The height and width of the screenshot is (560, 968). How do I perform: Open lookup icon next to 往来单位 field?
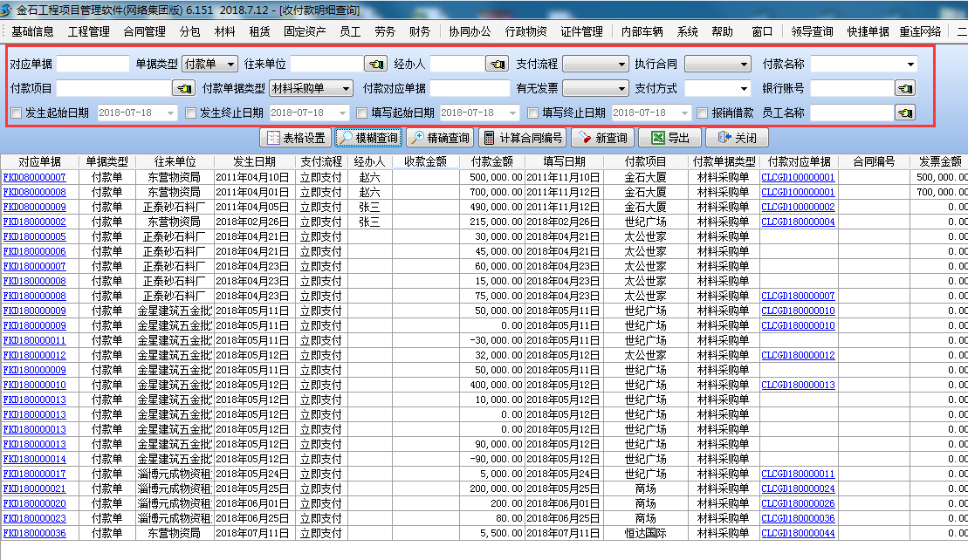click(x=375, y=64)
